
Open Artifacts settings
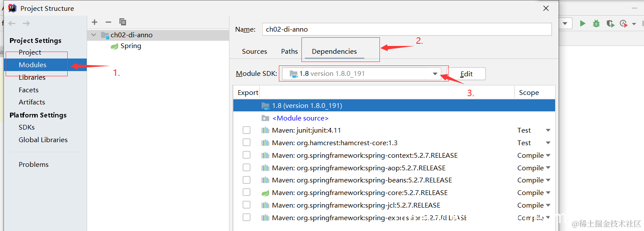(x=32, y=102)
